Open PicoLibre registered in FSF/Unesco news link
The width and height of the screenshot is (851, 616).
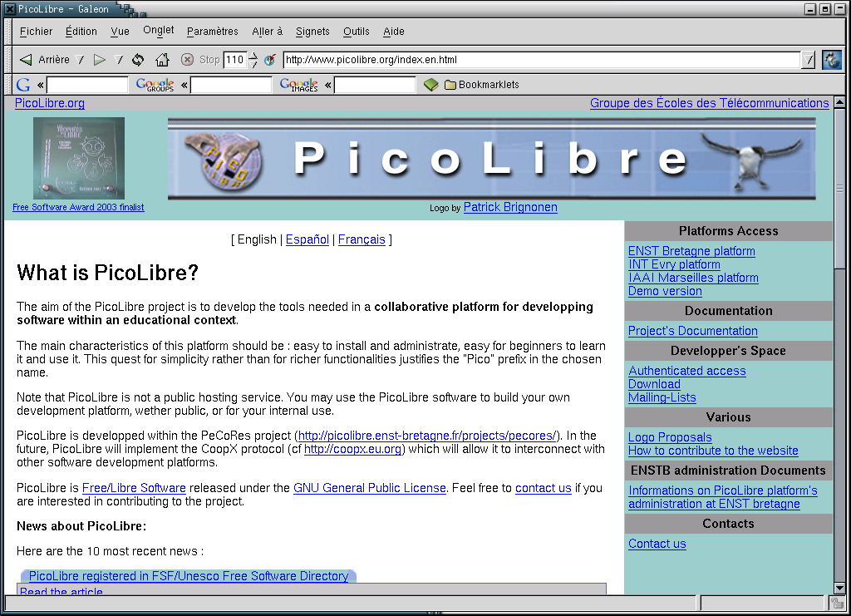(189, 576)
